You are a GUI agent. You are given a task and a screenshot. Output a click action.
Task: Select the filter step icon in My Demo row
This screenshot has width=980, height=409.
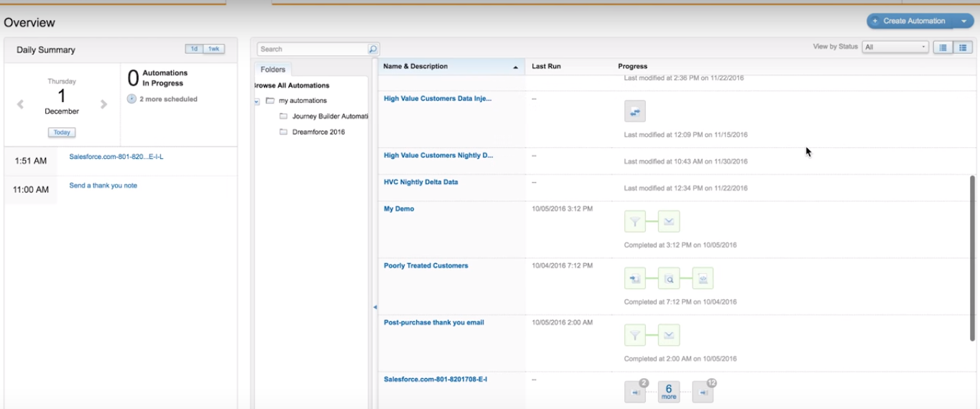[x=635, y=221]
